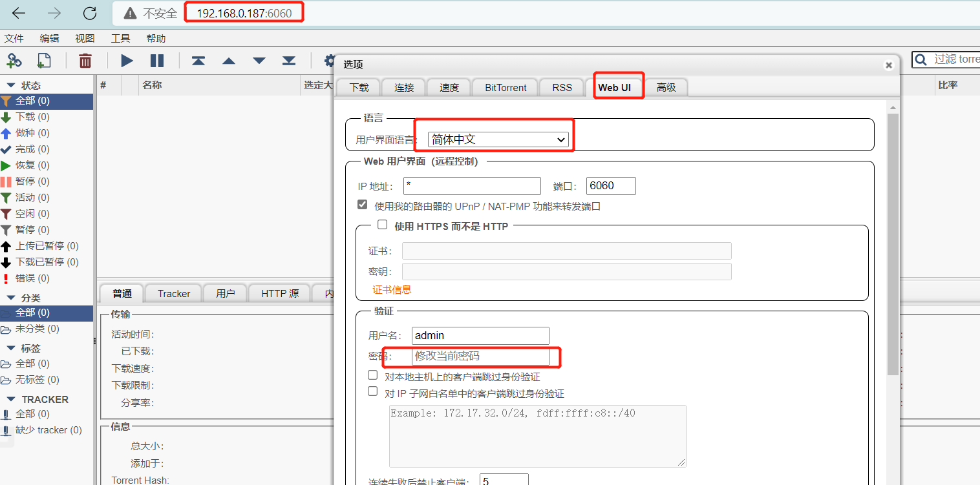Close the 选项 dialog
The height and width of the screenshot is (485, 980).
pyautogui.click(x=889, y=65)
